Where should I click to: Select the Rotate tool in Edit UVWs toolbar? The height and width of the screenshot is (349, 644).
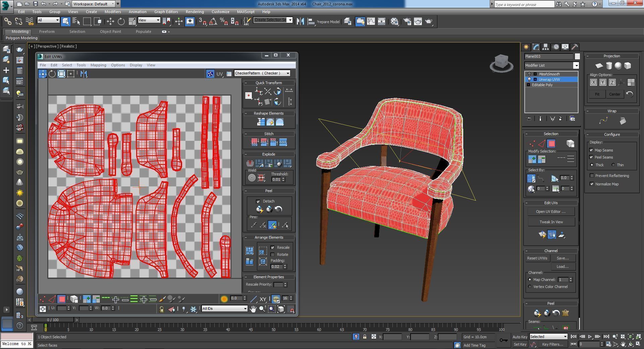(52, 74)
